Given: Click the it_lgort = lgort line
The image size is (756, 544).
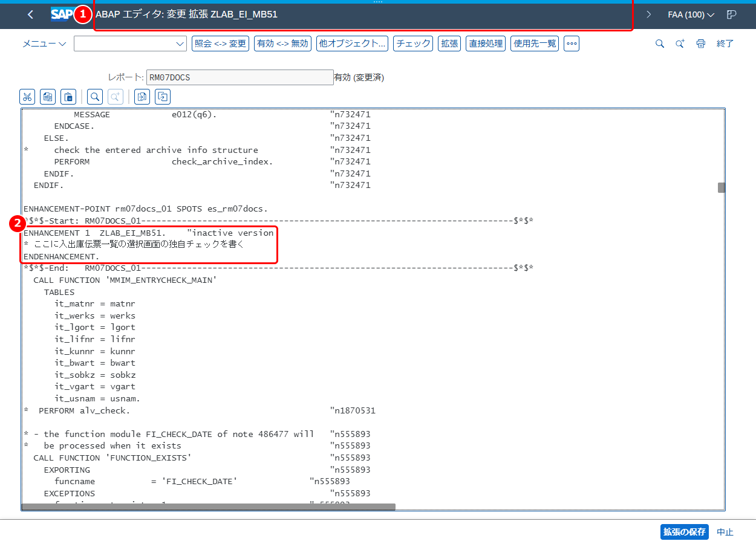Looking at the screenshot, I should point(95,328).
